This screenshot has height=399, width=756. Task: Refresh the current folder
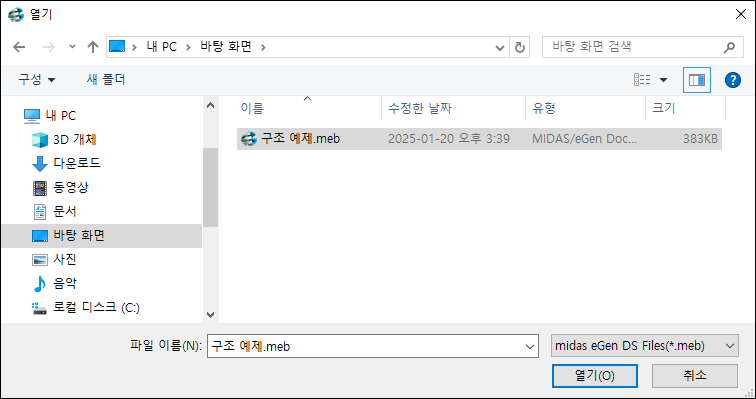pyautogui.click(x=519, y=47)
